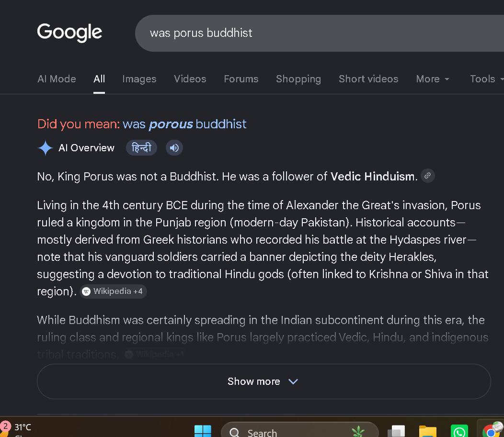Click the AI Overview heading label
This screenshot has width=504, height=437.
[86, 148]
